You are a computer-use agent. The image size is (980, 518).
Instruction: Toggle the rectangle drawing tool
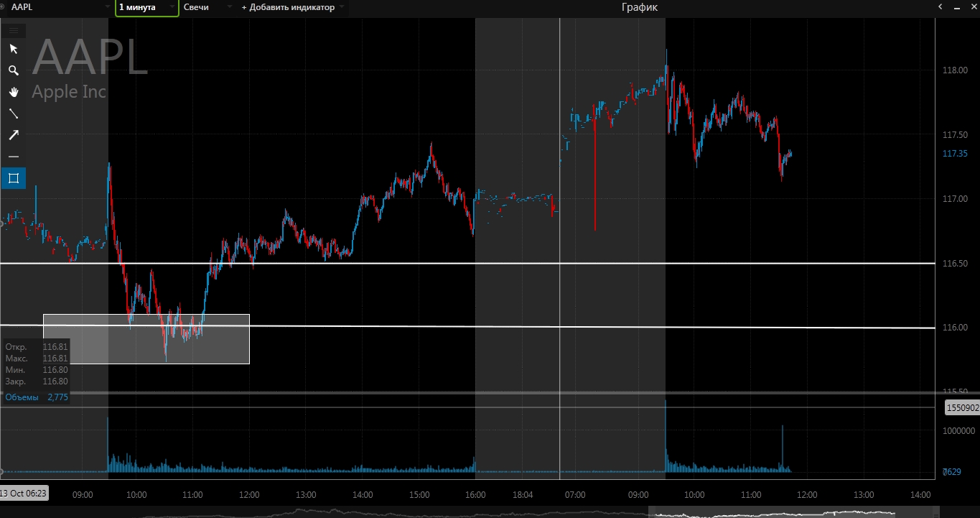[13, 177]
